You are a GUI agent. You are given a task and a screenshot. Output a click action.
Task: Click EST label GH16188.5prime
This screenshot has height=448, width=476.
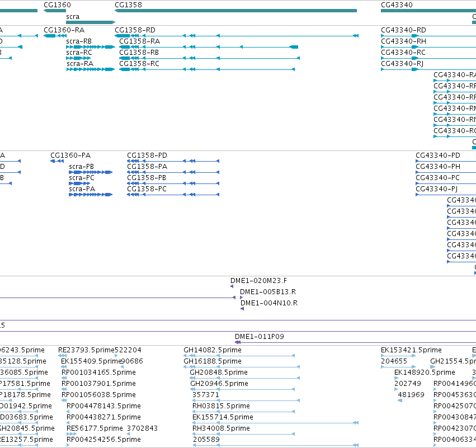(213, 361)
